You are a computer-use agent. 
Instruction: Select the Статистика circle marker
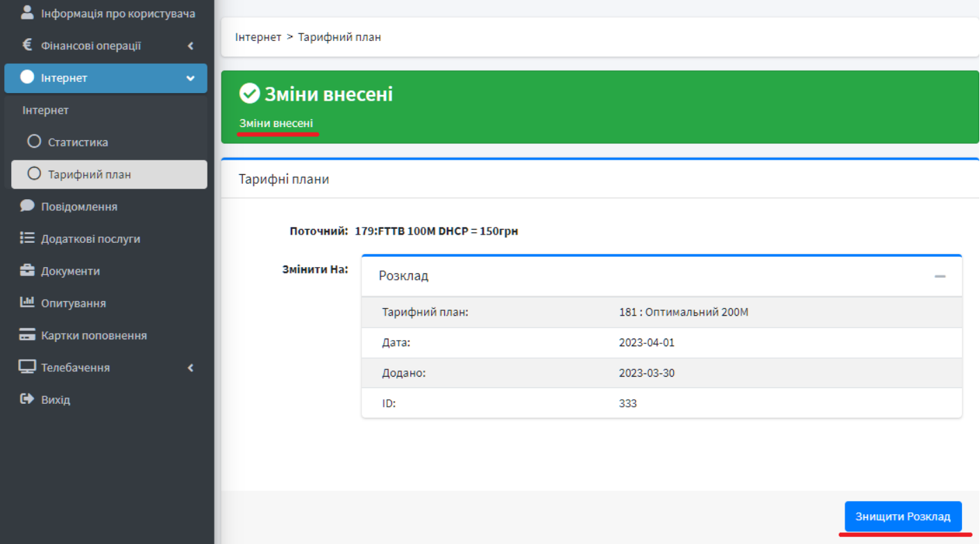(x=34, y=142)
